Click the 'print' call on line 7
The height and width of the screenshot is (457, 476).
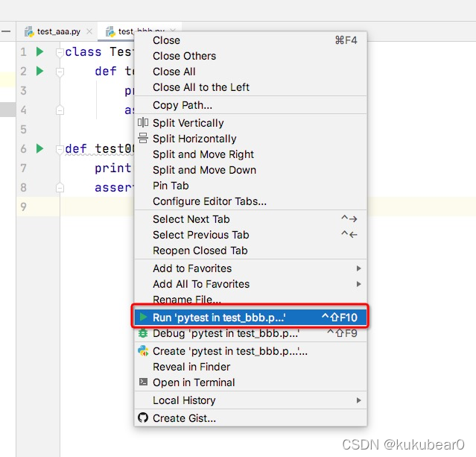(113, 168)
